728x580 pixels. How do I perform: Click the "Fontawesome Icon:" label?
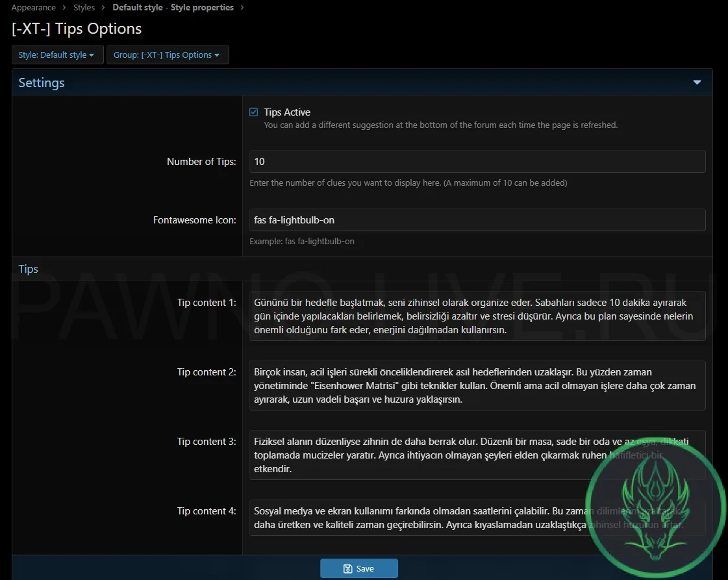194,220
